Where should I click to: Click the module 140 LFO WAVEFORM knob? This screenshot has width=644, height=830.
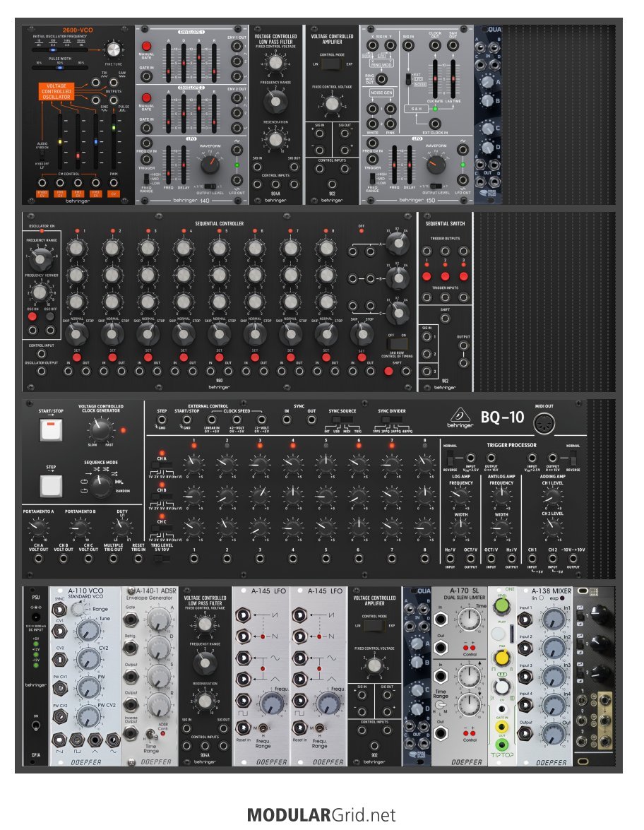pyautogui.click(x=210, y=165)
